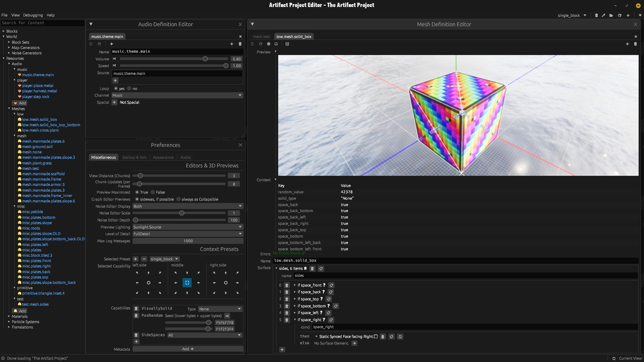
Task: Click the pen icon in top-right toolbar
Action: click(x=603, y=15)
